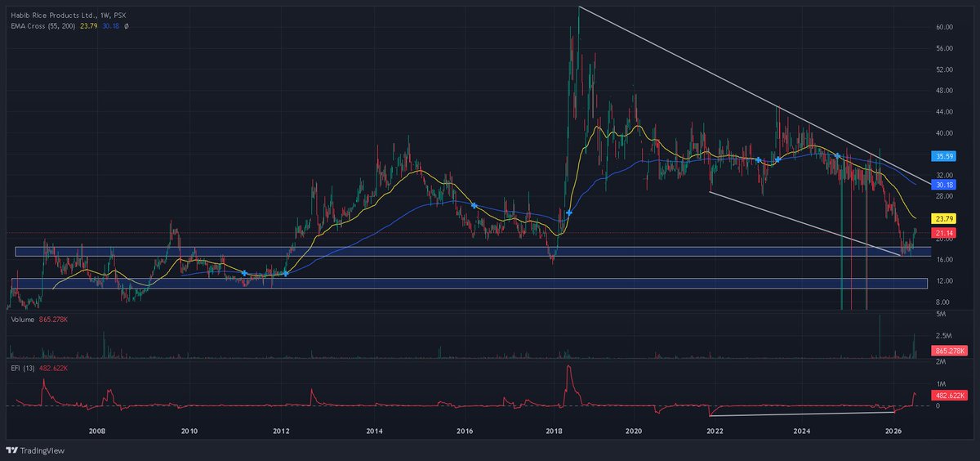This screenshot has height=461, width=980.
Task: Click the 2018 time axis label
Action: pyautogui.click(x=555, y=431)
